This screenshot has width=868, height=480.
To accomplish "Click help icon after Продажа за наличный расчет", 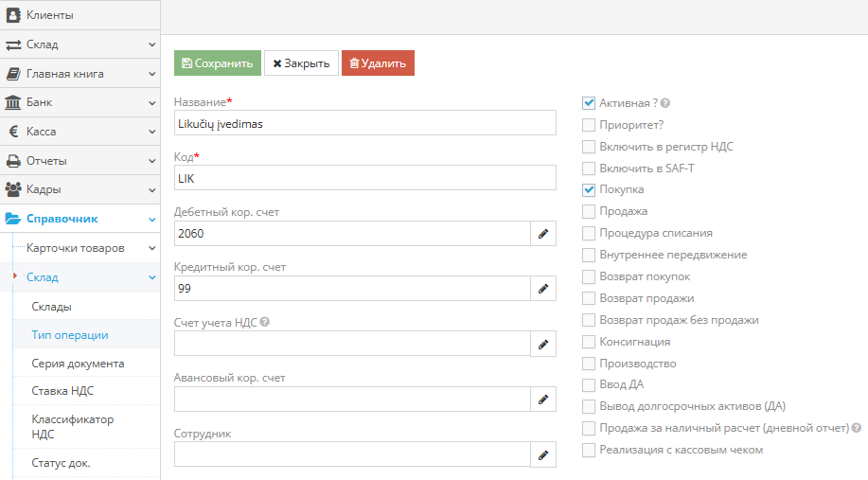I will click(856, 429).
